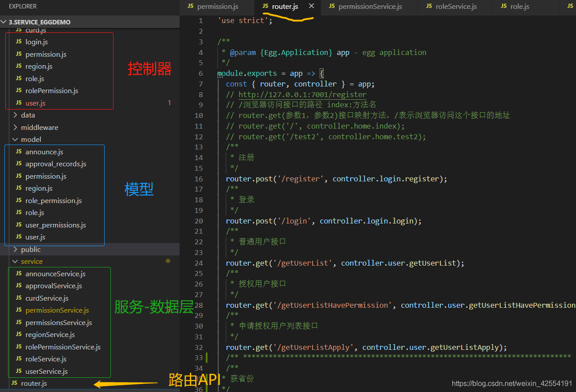Open login.js in the controller folder
The width and height of the screenshot is (576, 392).
(x=36, y=42)
